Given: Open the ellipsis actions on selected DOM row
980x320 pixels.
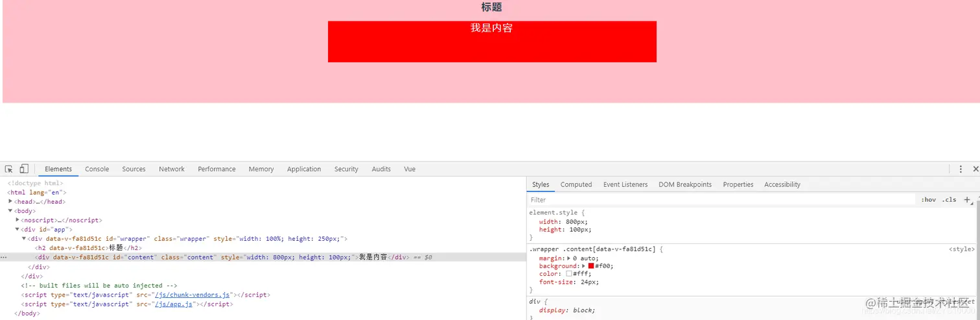Looking at the screenshot, I should pyautogui.click(x=4, y=258).
